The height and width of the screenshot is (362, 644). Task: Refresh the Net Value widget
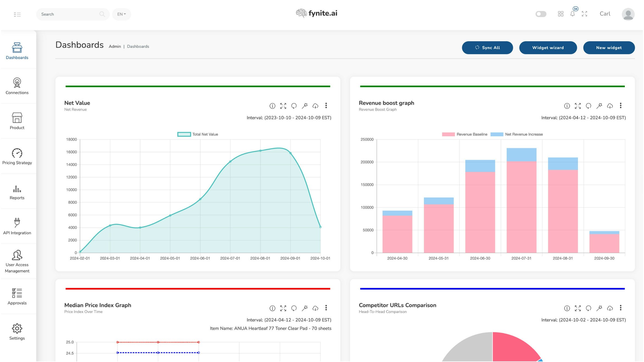pos(294,106)
